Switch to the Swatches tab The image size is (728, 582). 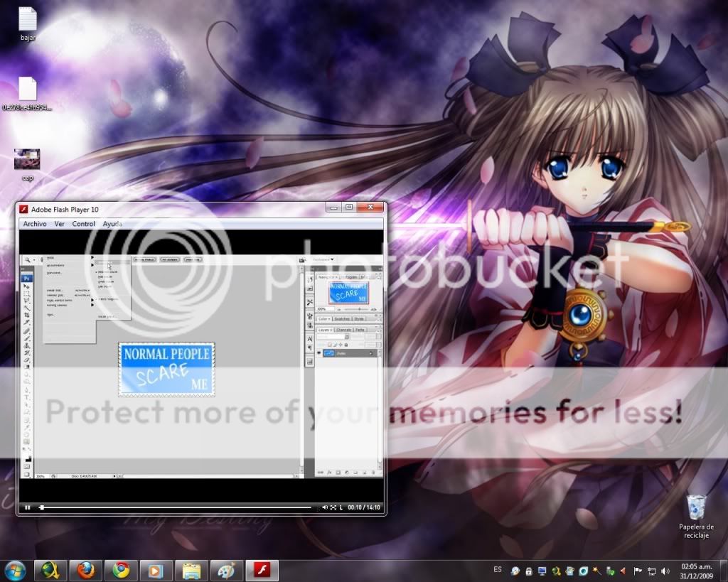(342, 319)
